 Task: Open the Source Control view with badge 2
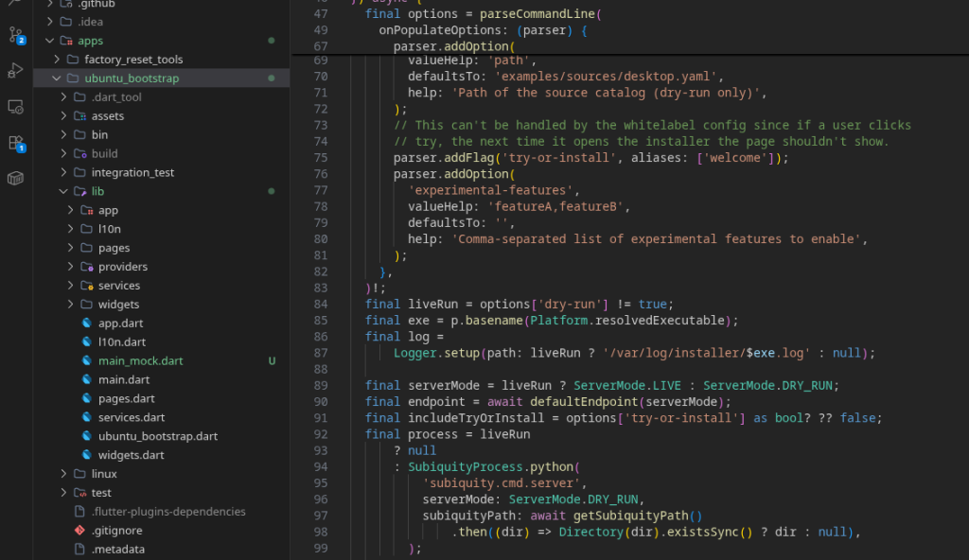tap(16, 35)
